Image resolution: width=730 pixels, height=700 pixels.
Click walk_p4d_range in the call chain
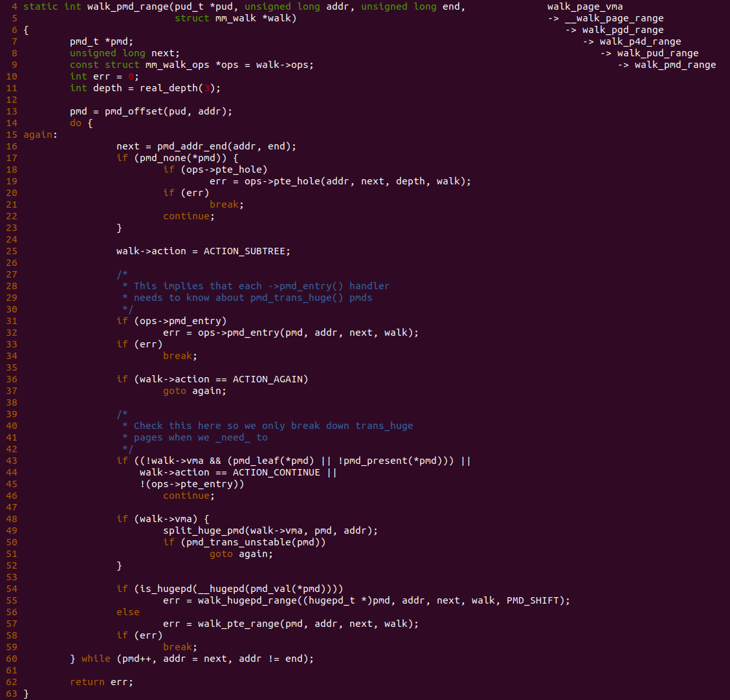coord(640,41)
